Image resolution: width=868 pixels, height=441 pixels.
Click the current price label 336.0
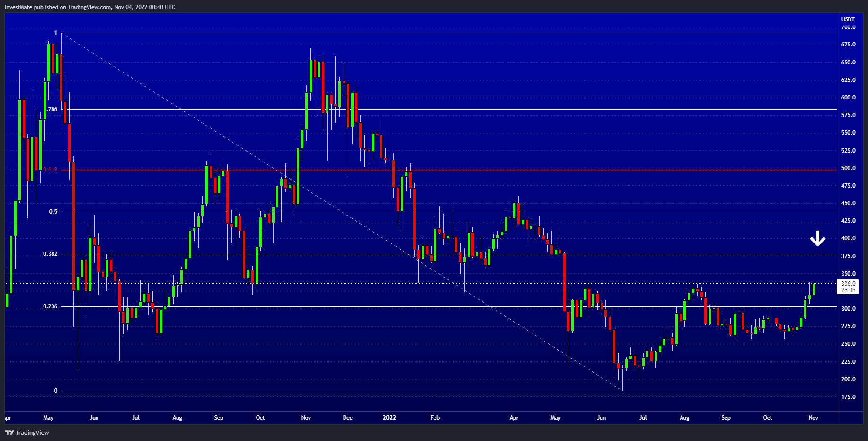click(848, 284)
